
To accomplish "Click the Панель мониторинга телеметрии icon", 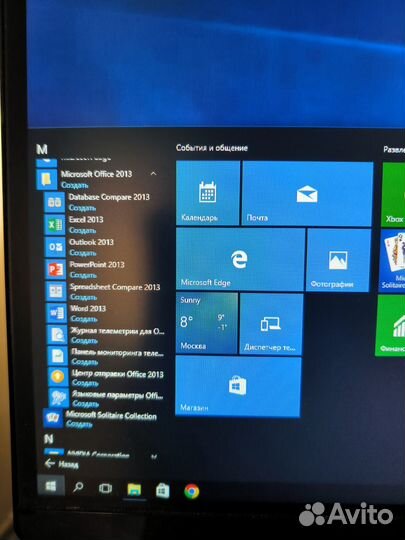I will point(58,356).
